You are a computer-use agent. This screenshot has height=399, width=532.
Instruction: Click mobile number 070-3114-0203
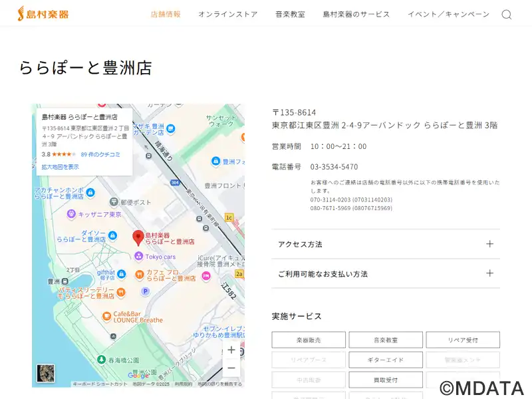(351, 199)
